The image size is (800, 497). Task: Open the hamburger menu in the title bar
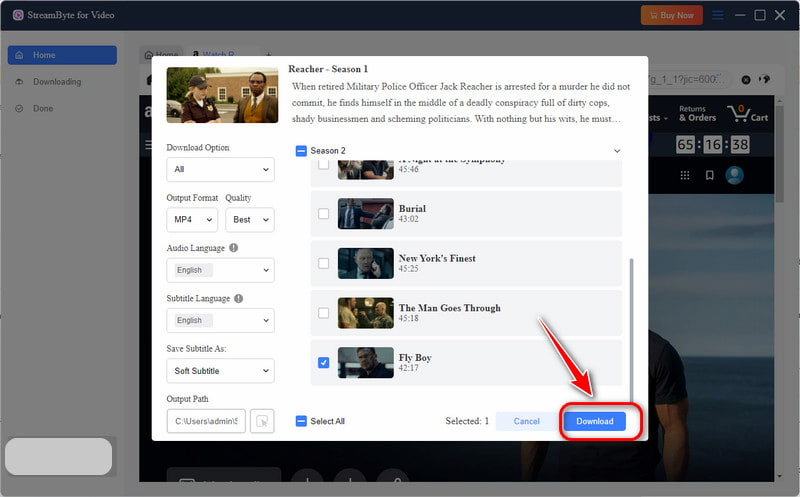(x=717, y=15)
